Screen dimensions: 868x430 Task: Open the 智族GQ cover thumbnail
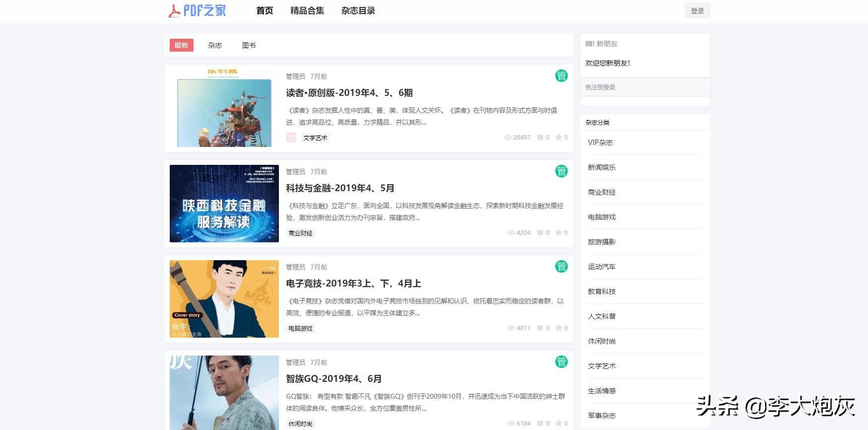click(224, 393)
